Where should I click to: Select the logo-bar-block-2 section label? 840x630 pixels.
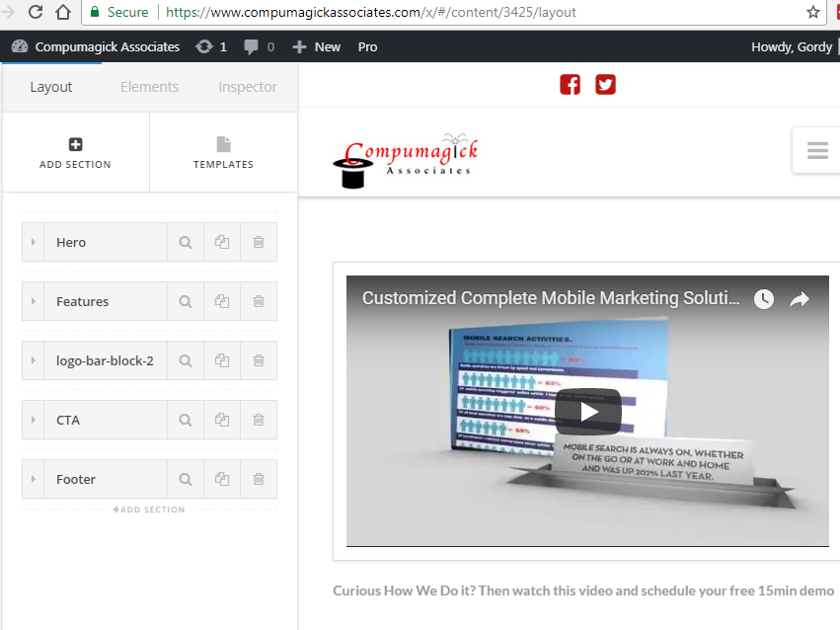pos(105,360)
